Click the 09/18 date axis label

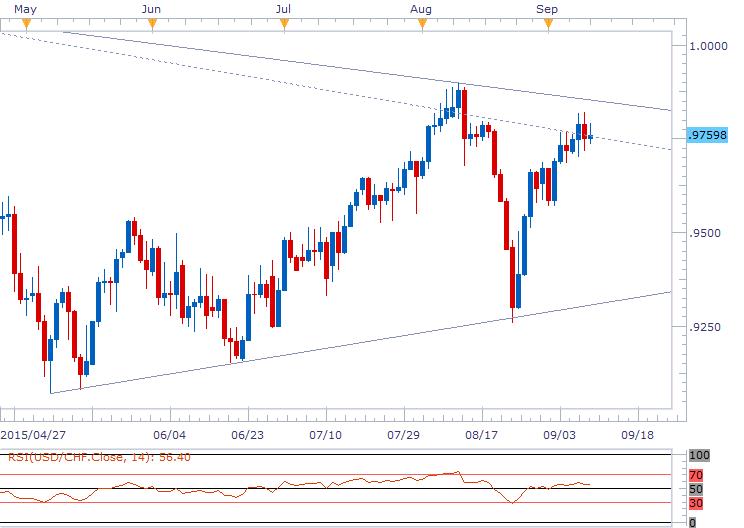tap(637, 435)
